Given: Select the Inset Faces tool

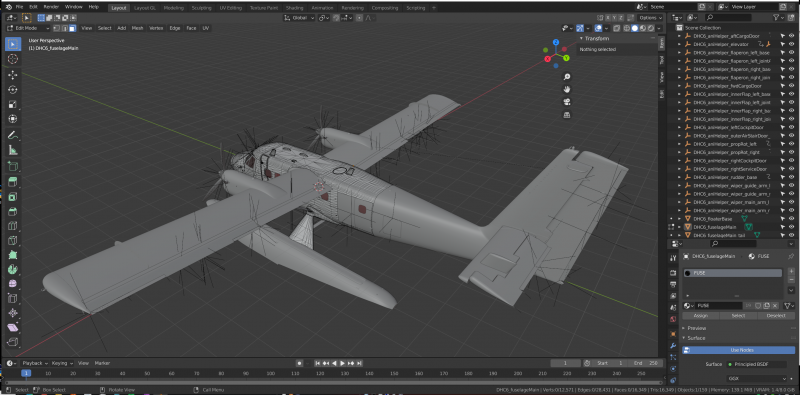Looking at the screenshot, I should coord(13,196).
